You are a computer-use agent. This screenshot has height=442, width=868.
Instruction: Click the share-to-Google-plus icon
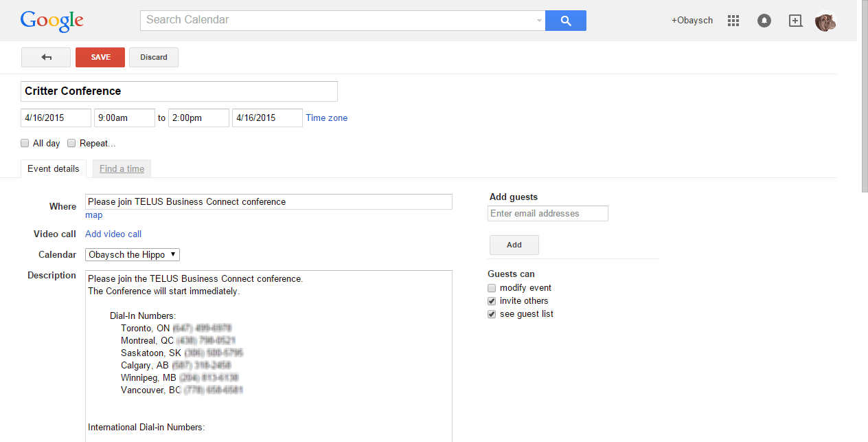(795, 21)
